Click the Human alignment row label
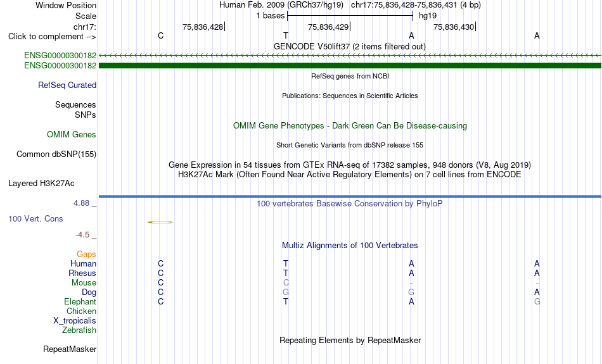Viewport: 602px width, 364px height. coord(83,264)
